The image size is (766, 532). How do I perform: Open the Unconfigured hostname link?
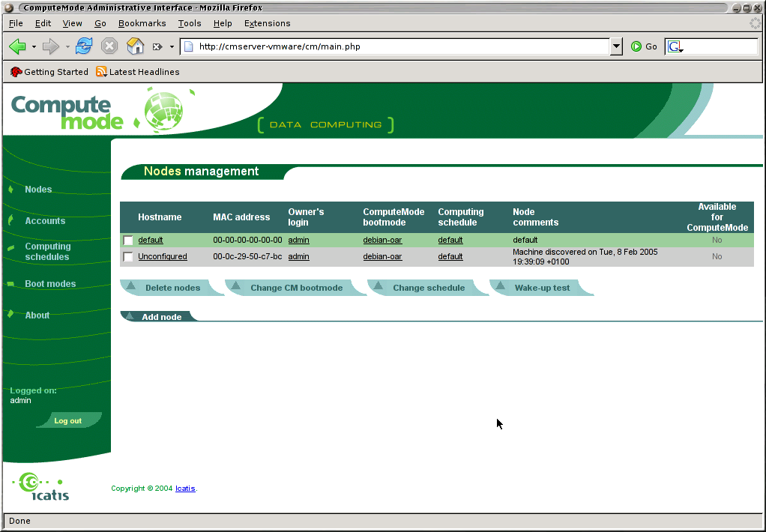click(x=163, y=256)
